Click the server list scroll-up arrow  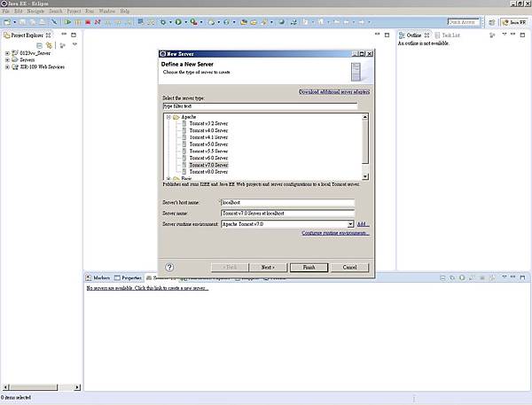coord(365,117)
